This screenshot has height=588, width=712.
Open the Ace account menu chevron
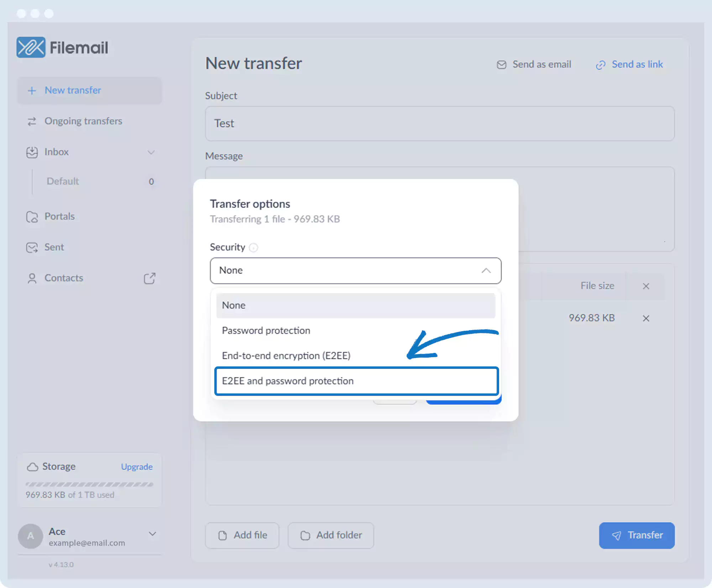152,534
